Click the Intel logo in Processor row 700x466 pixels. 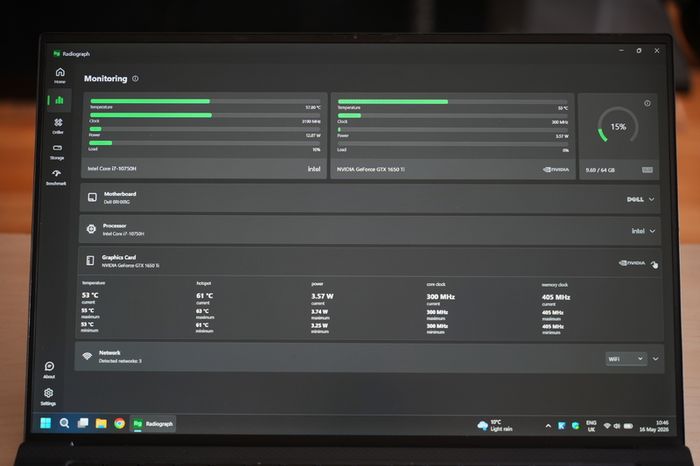(638, 231)
